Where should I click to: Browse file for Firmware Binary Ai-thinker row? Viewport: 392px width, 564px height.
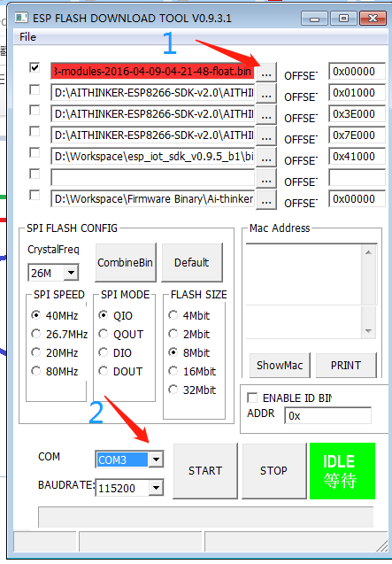tap(266, 200)
